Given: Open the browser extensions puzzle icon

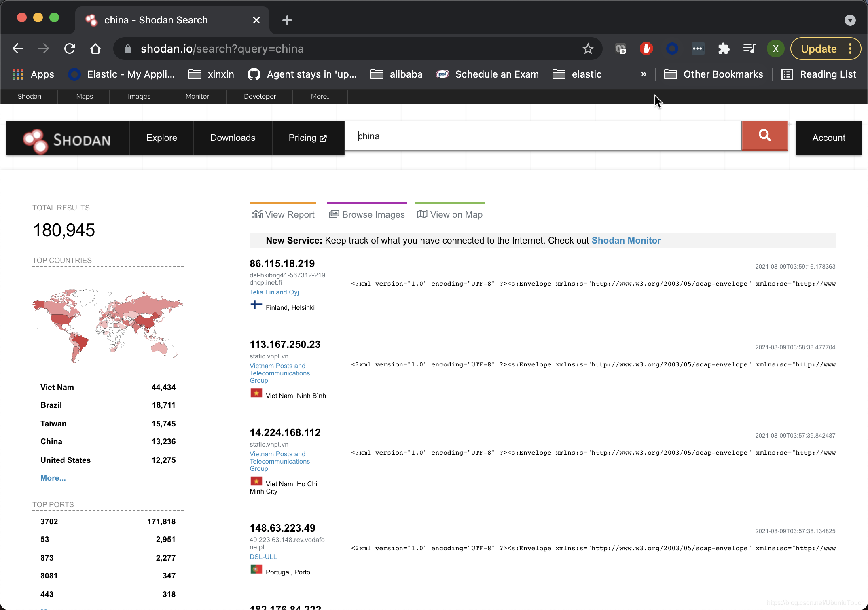Looking at the screenshot, I should point(724,49).
